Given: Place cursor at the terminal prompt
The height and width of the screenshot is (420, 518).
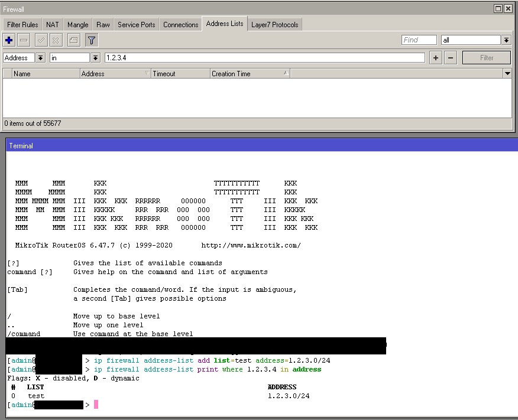Looking at the screenshot, I should coord(96,405).
